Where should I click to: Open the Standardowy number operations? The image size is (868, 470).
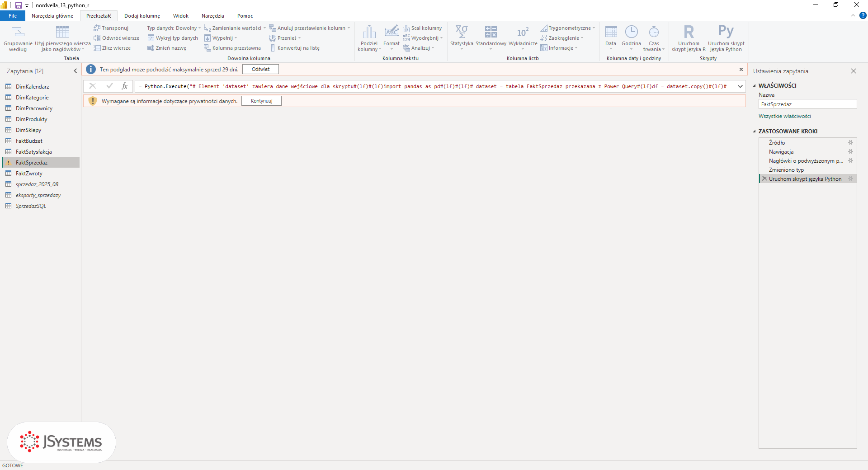[x=491, y=38]
